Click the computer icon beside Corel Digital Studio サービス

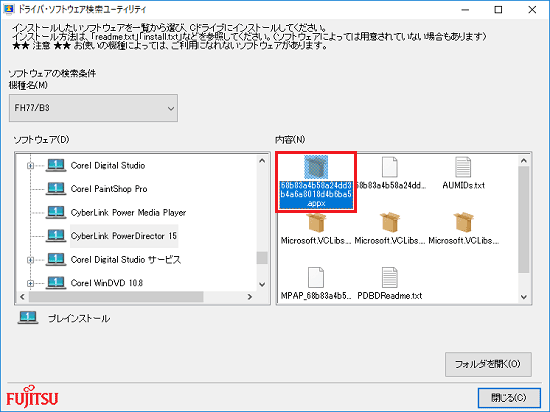(x=56, y=259)
